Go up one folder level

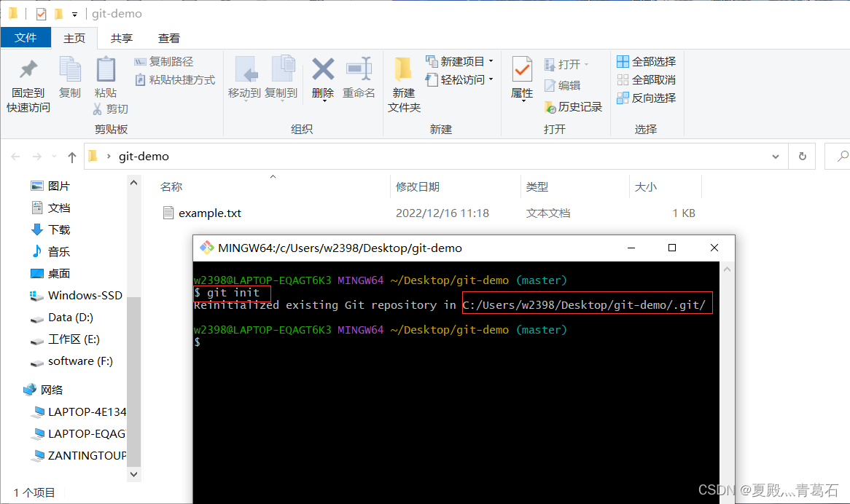[x=72, y=157]
